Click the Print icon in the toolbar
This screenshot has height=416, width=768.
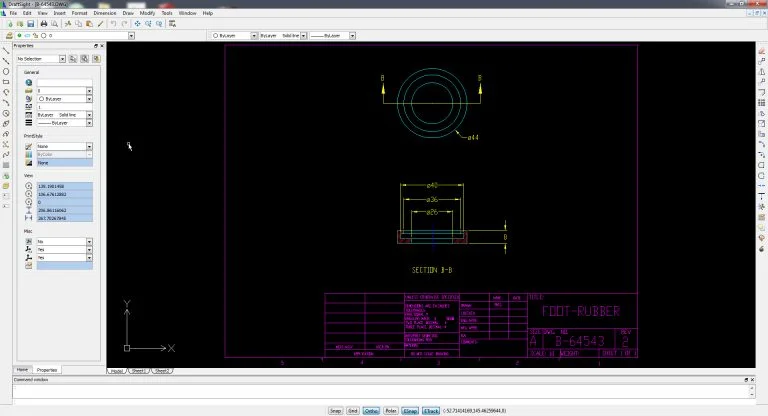pos(43,23)
